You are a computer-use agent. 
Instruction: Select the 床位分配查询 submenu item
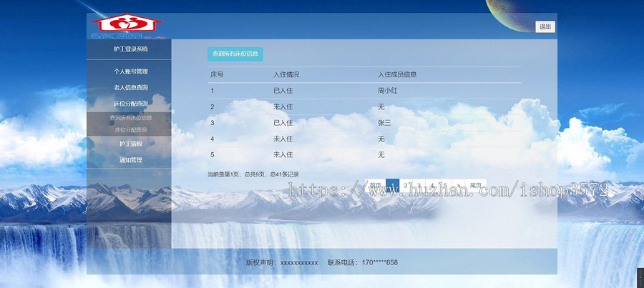pos(131,129)
